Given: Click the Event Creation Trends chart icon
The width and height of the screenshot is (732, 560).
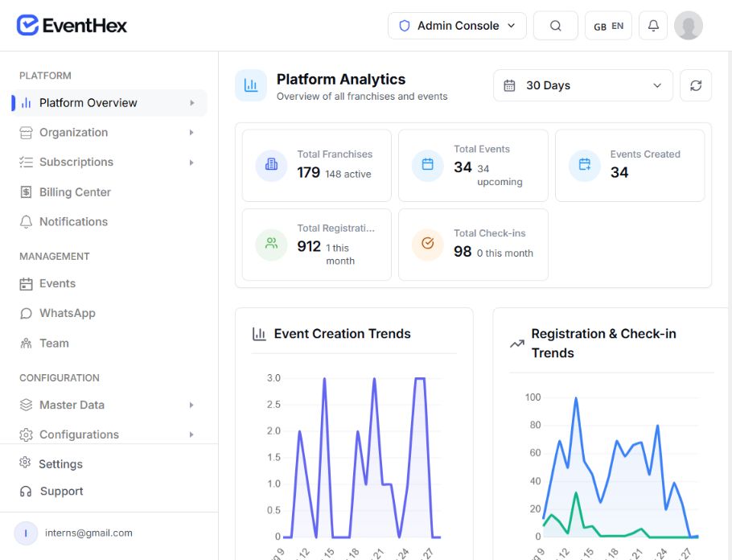Looking at the screenshot, I should point(259,334).
